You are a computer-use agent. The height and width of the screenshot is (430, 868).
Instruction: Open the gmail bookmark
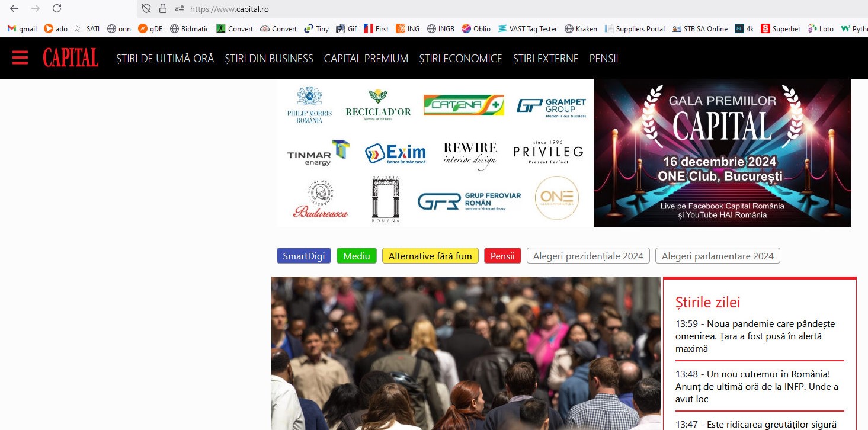point(22,28)
